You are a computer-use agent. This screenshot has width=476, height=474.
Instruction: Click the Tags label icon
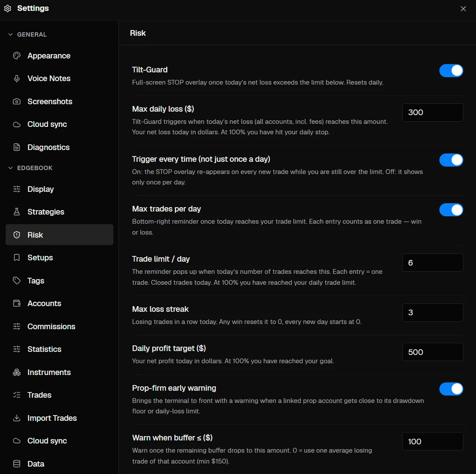(17, 280)
